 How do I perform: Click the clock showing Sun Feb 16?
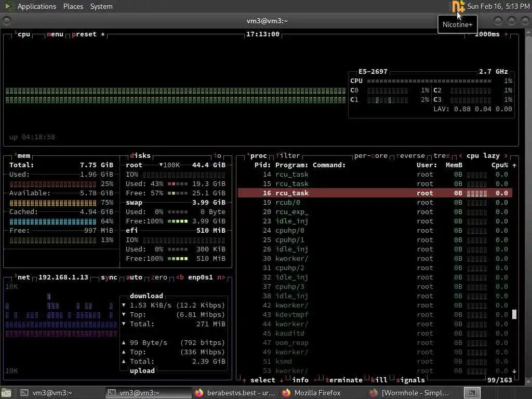(498, 6)
